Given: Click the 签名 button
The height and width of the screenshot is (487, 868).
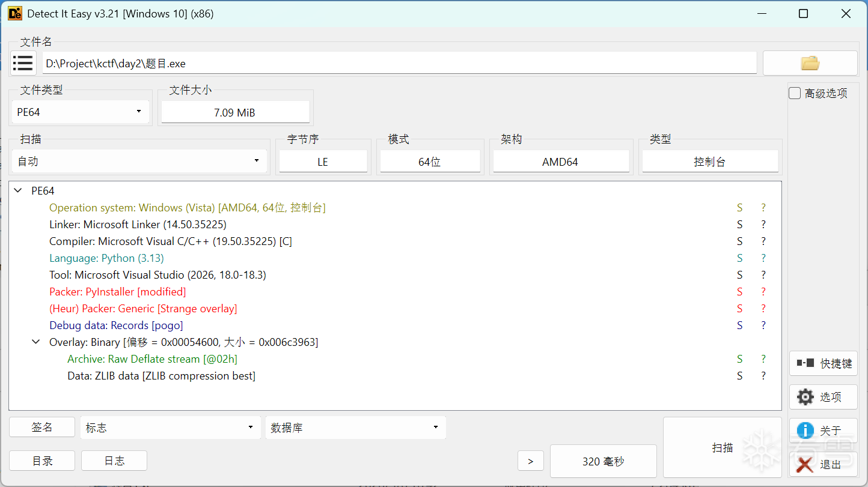Looking at the screenshot, I should (x=42, y=427).
